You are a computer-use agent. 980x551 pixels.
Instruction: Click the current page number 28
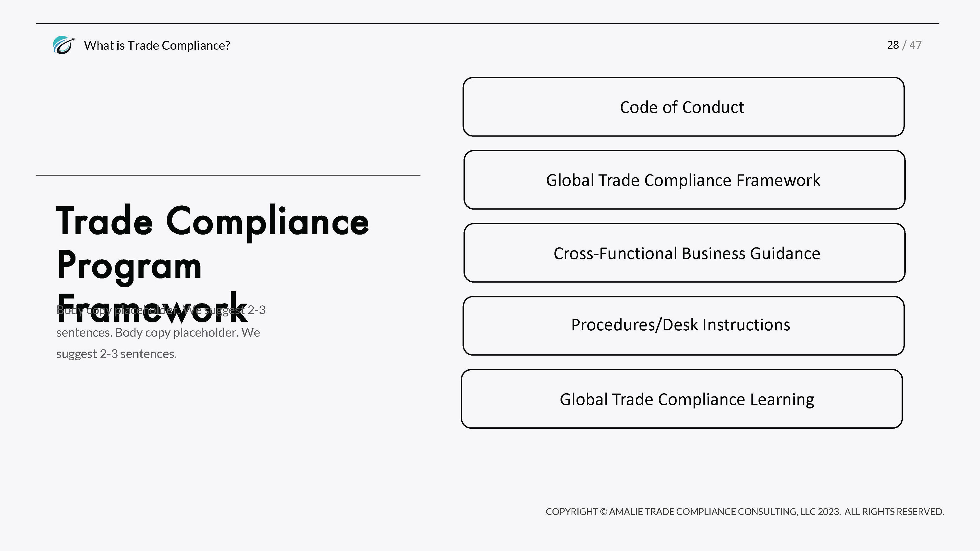point(893,45)
